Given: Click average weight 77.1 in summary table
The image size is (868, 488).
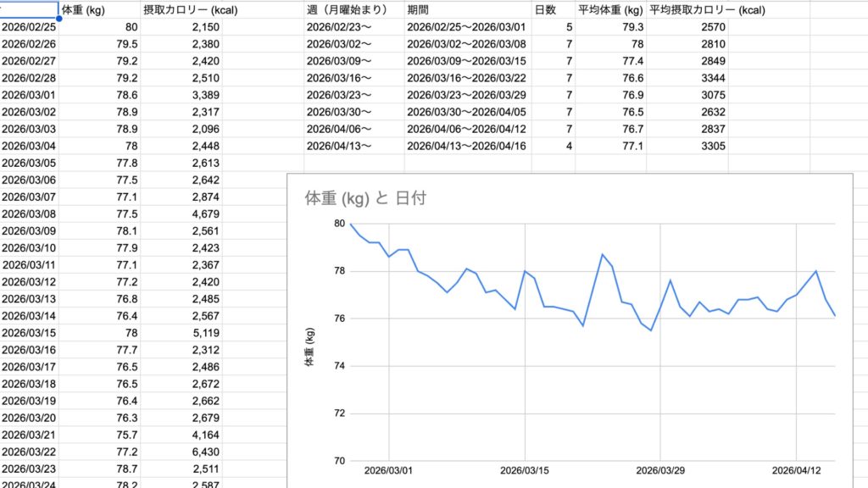Looking at the screenshot, I should (x=610, y=146).
